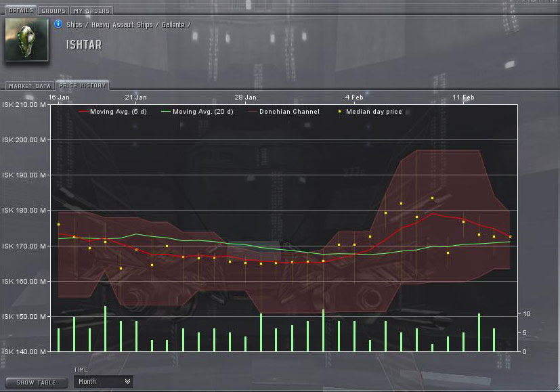The width and height of the screenshot is (560, 392).
Task: Open the Month time range dropdown
Action: [x=103, y=382]
